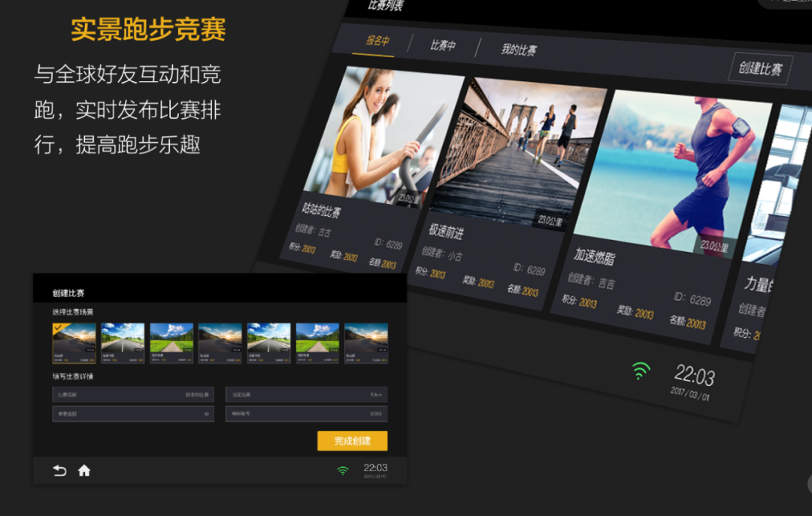Viewport: 812px width, 516px height.
Task: Tap the Wi-Fi icon on the tilted race list screen
Action: [641, 371]
